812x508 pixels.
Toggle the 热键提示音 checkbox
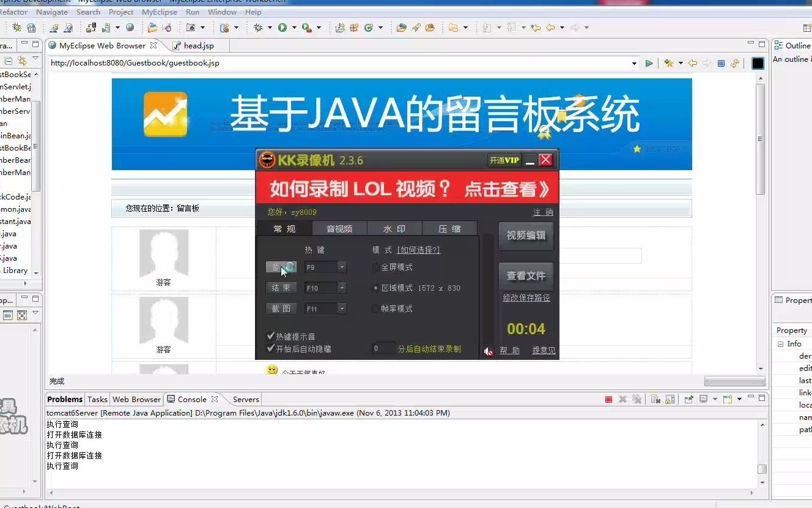271,336
